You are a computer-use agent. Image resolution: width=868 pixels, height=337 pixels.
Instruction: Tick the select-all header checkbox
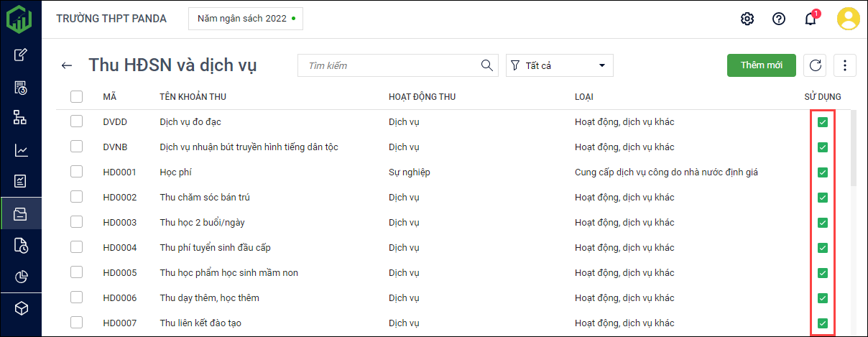77,97
